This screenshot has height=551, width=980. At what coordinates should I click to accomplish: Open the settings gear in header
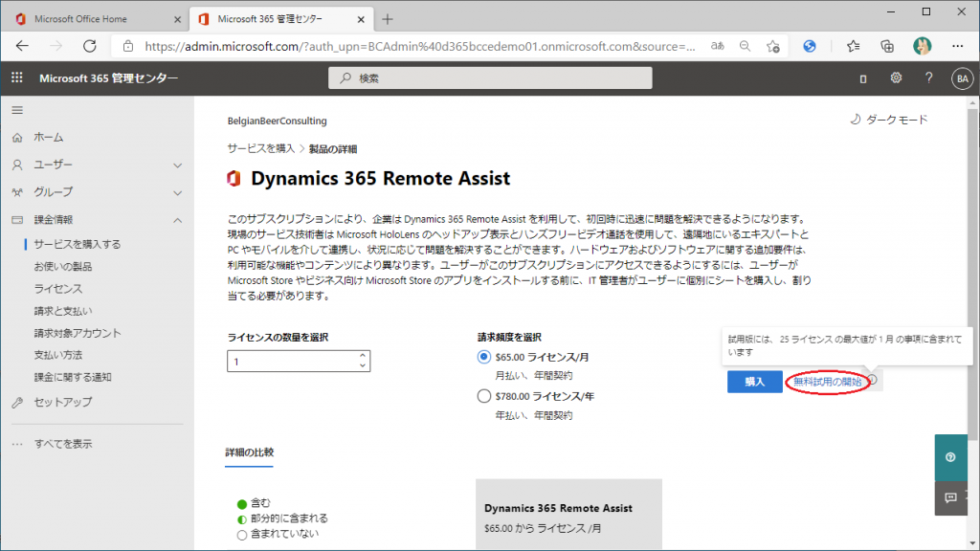(896, 78)
